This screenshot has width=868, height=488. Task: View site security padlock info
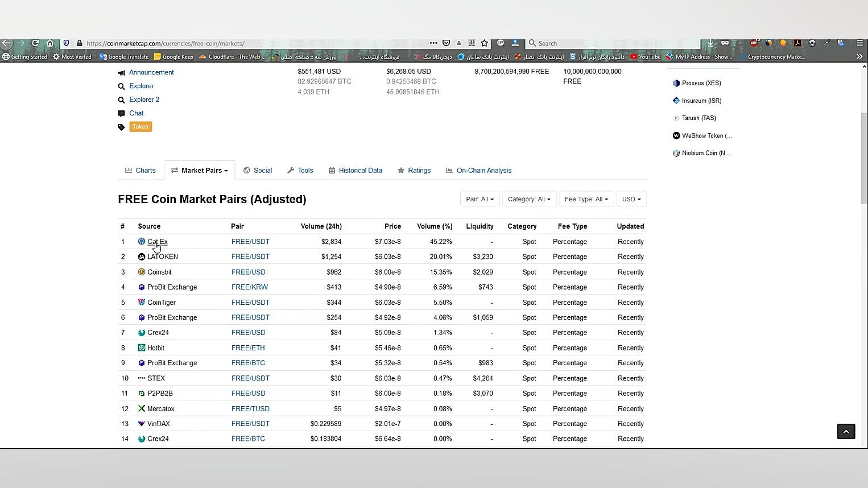[80, 43]
